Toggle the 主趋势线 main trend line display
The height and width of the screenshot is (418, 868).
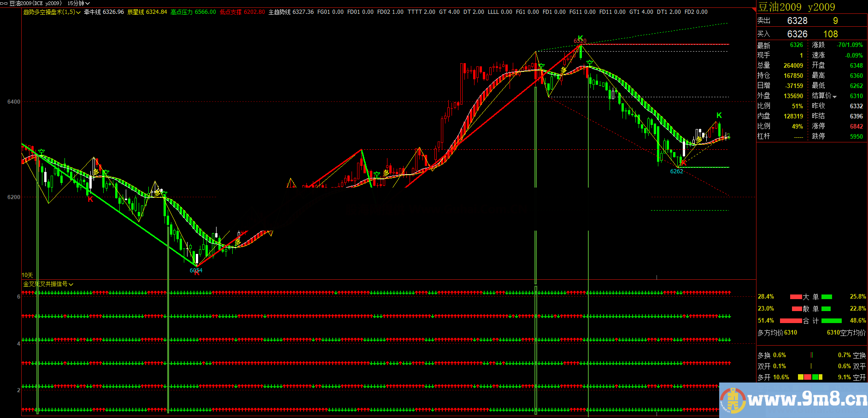point(280,12)
